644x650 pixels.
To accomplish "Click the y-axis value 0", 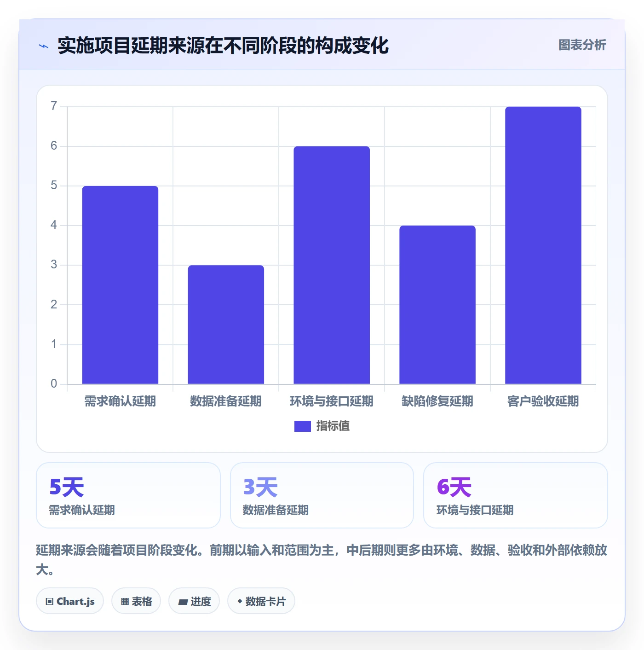I will coord(54,384).
